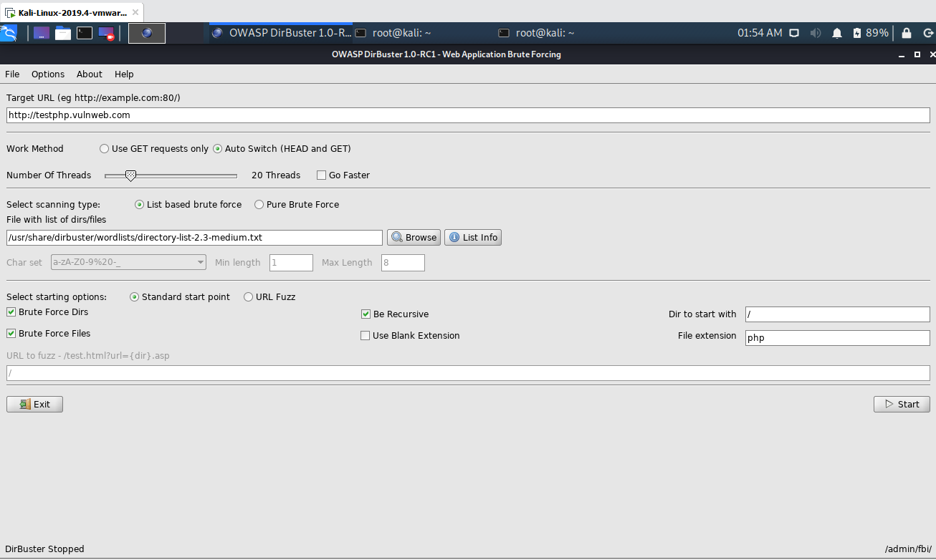Screen dimensions: 936x560
Task: Open the Options menu
Action: [48, 74]
